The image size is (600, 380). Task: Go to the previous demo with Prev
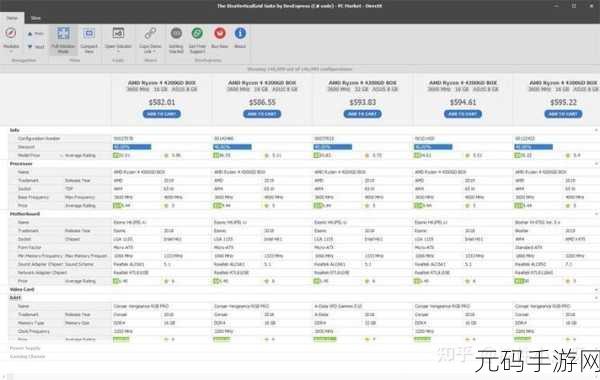[x=36, y=34]
